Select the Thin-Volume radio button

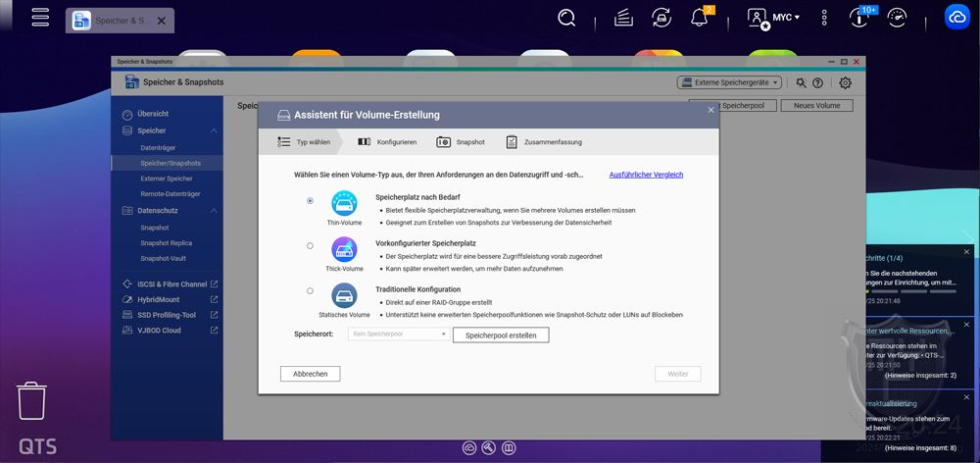click(x=310, y=201)
